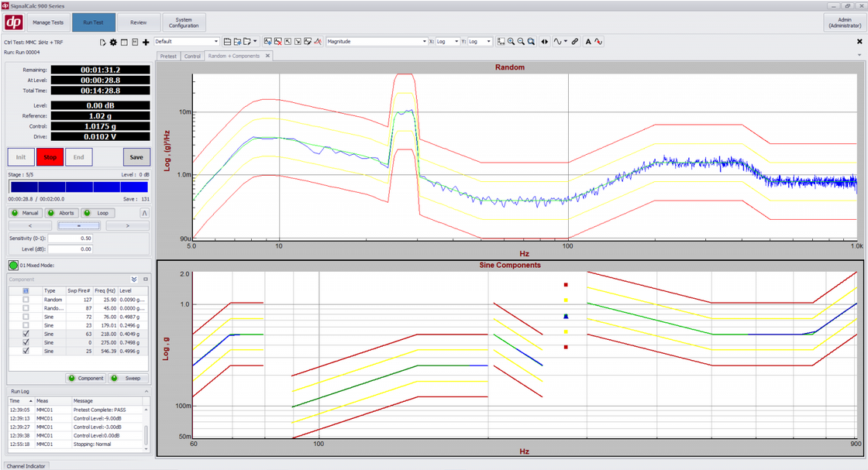This screenshot has width=868, height=470.
Task: Click the zoom out magnifier icon
Action: 521,42
